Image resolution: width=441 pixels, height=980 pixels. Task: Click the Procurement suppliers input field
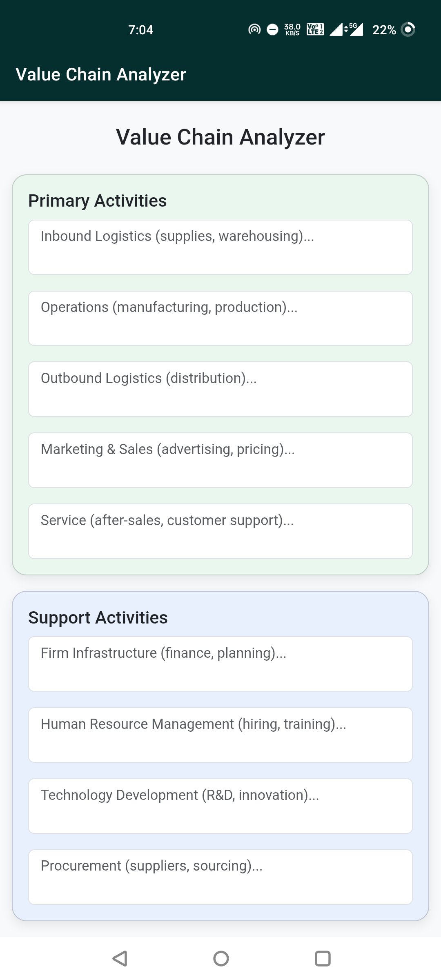pyautogui.click(x=220, y=877)
